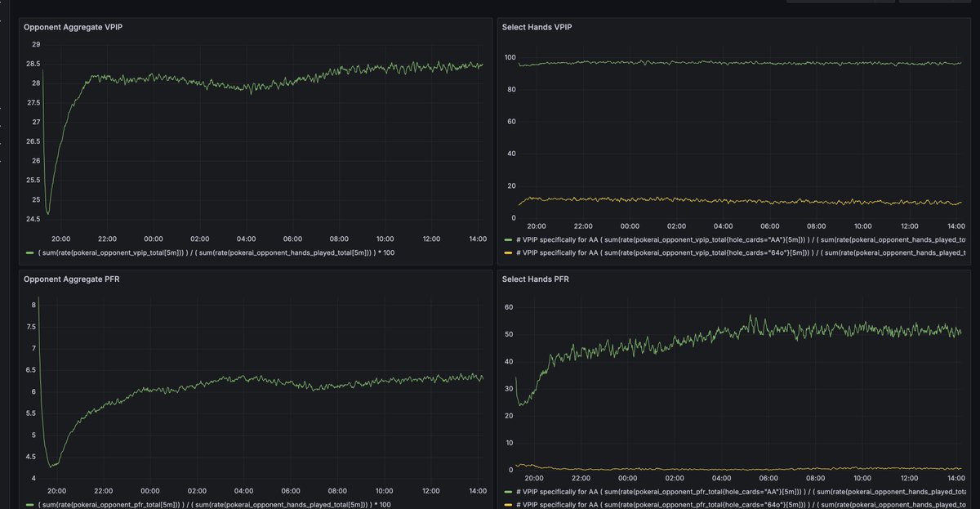Click the 24.5 y-axis label in Aggregate VPIP
Viewport: 980px width, 509px height.
32,219
